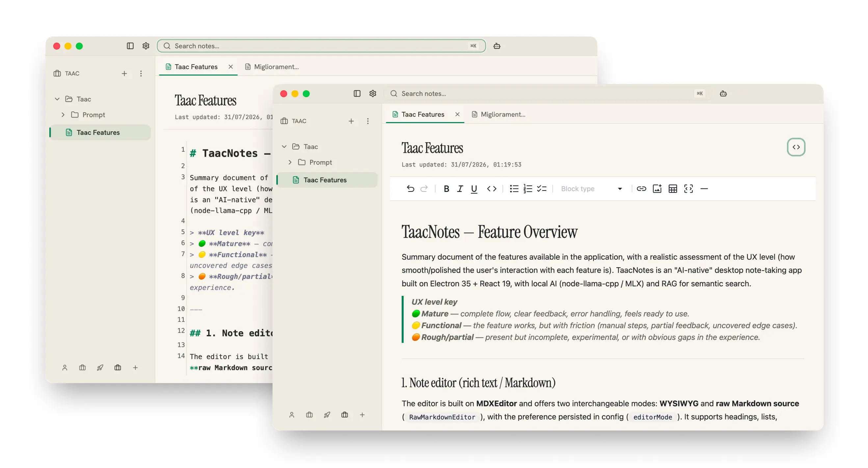Toggle bold formatting
This screenshot has height=468, width=868.
click(x=446, y=189)
